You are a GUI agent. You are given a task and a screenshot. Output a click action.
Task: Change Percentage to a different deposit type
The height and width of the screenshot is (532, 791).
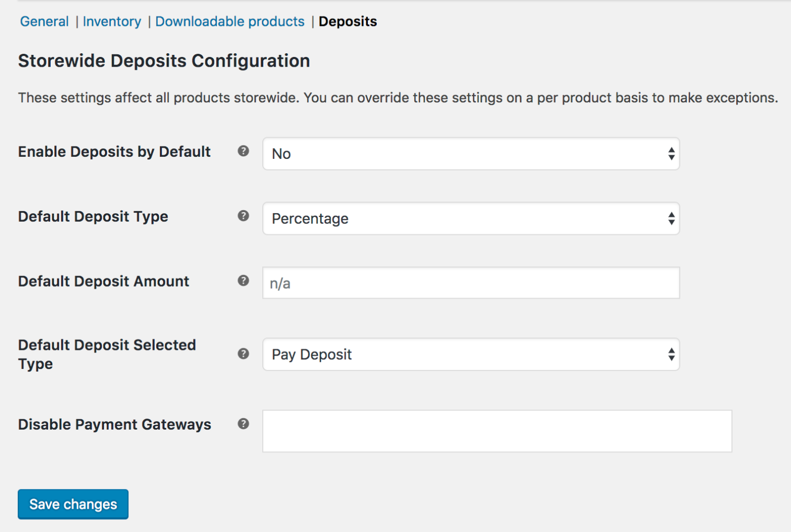[x=470, y=218]
